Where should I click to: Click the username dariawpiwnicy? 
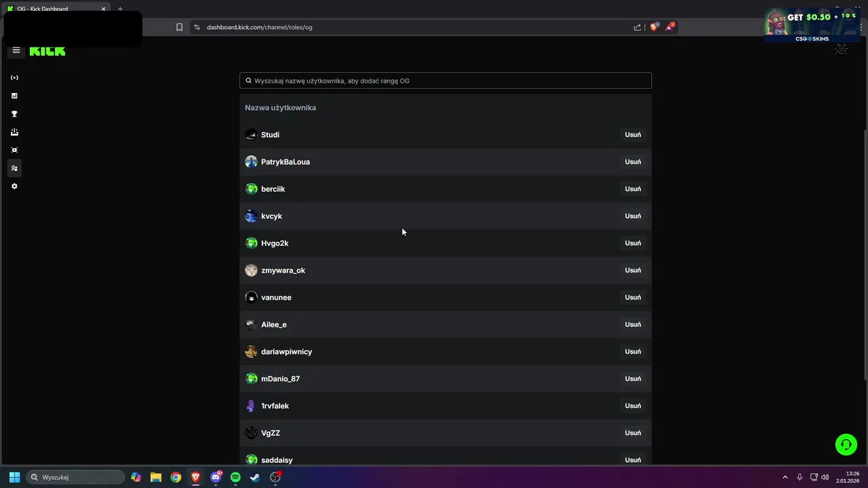pyautogui.click(x=286, y=352)
